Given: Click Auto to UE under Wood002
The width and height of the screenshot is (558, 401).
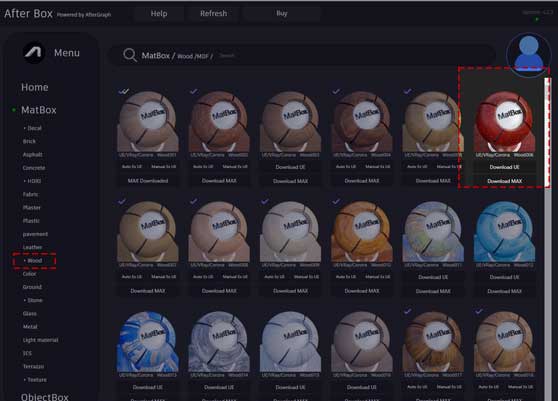Looking at the screenshot, I should [203, 167].
